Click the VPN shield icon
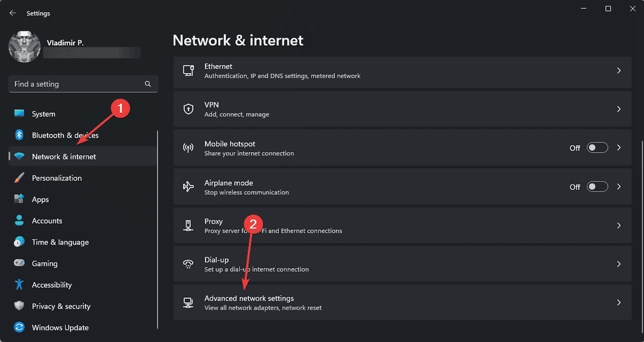 [x=189, y=109]
